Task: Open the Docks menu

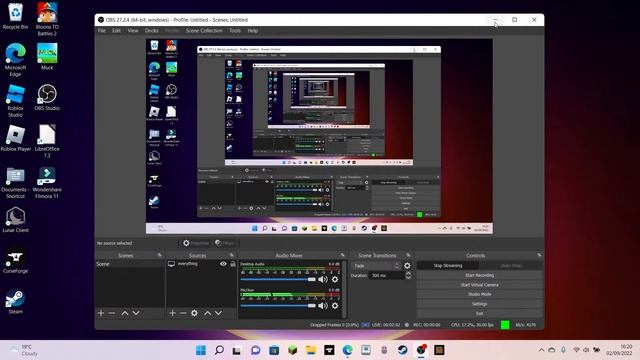Action: [151, 31]
